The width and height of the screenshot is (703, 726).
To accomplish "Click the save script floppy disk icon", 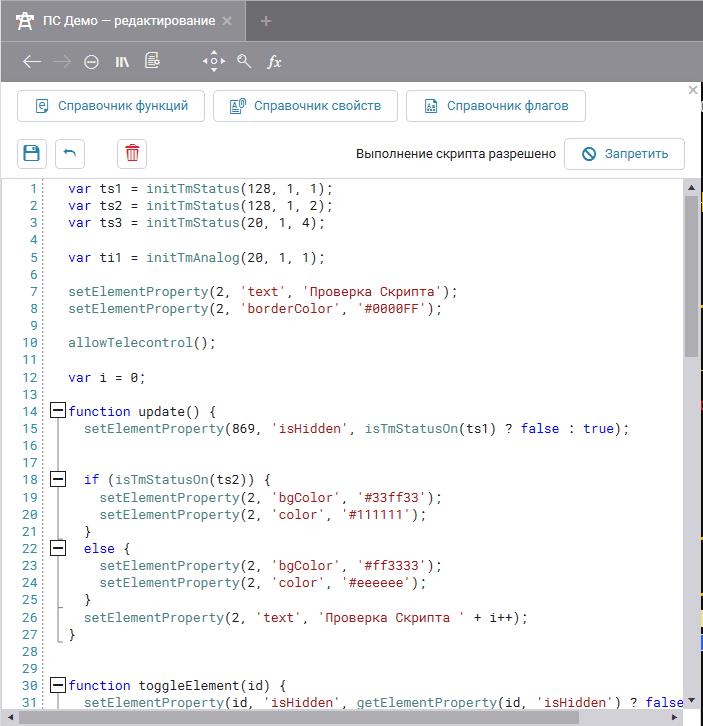I will (32, 153).
